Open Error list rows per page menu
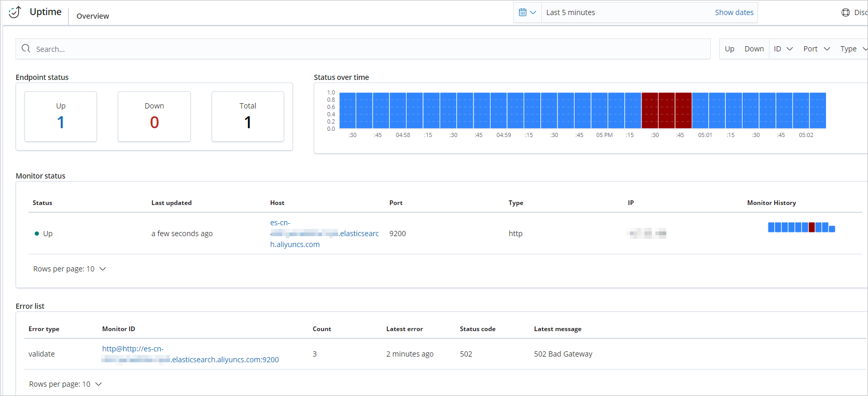 coord(65,384)
